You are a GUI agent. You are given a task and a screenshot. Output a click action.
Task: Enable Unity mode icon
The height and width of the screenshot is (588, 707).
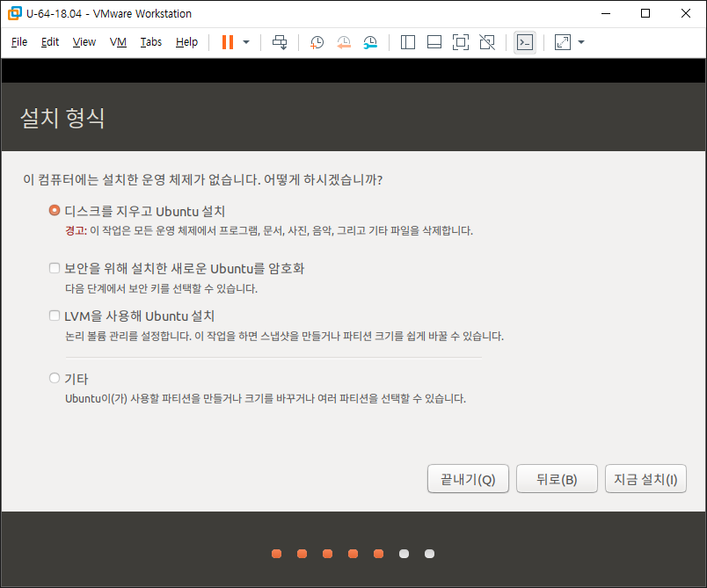pyautogui.click(x=487, y=42)
